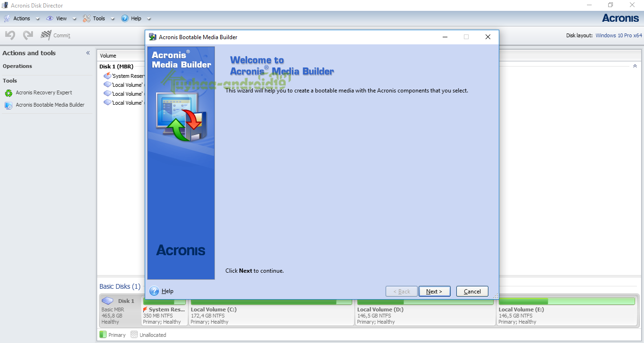
Task: Click the Tools menu wrench icon
Action: 87,18
